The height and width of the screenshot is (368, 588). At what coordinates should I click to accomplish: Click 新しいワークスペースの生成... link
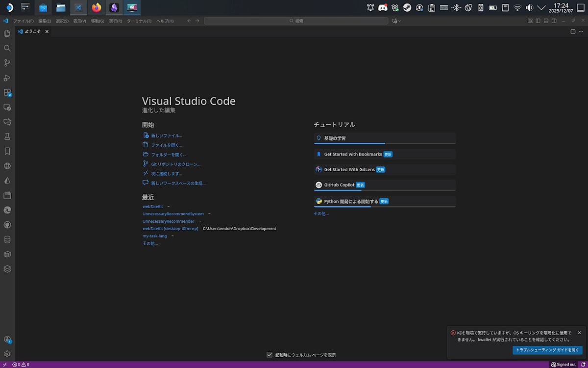(x=178, y=183)
